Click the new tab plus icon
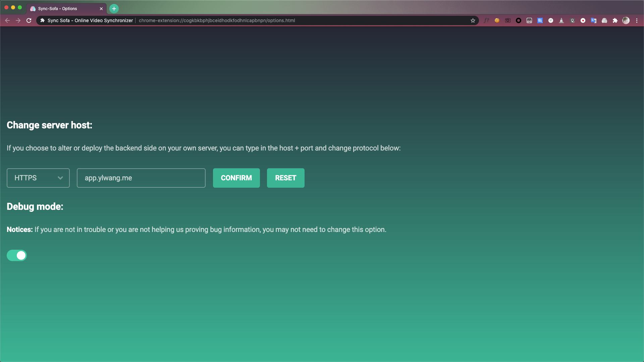The height and width of the screenshot is (362, 644). (114, 8)
